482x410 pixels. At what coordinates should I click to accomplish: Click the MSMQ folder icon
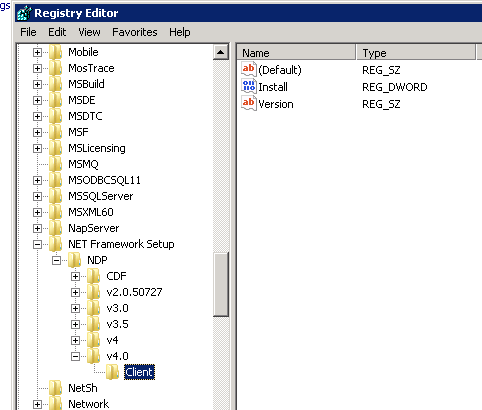pyautogui.click(x=55, y=164)
